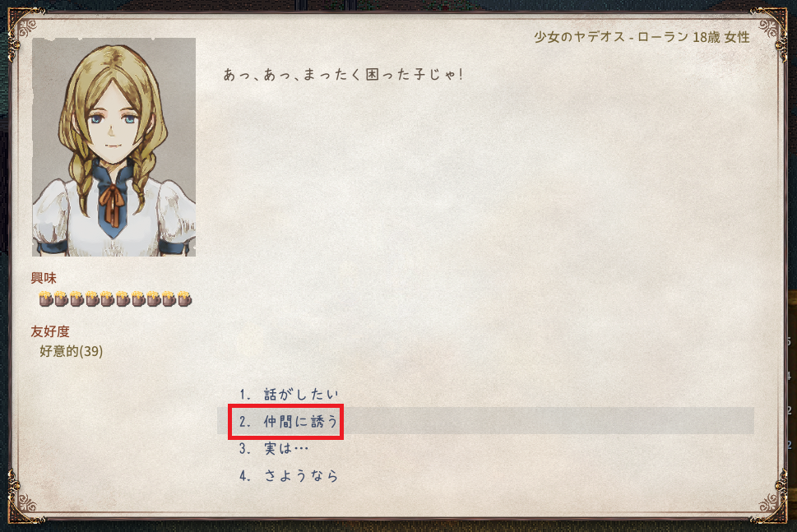The height and width of the screenshot is (532, 797).
Task: Click the ninth beer mug interest icon
Action: [169, 298]
